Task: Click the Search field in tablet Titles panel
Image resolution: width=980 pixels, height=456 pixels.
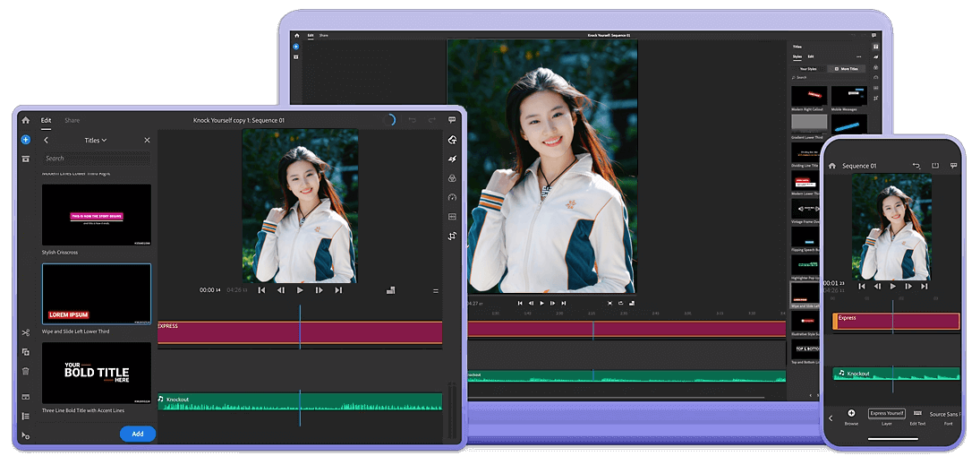Action: point(97,159)
